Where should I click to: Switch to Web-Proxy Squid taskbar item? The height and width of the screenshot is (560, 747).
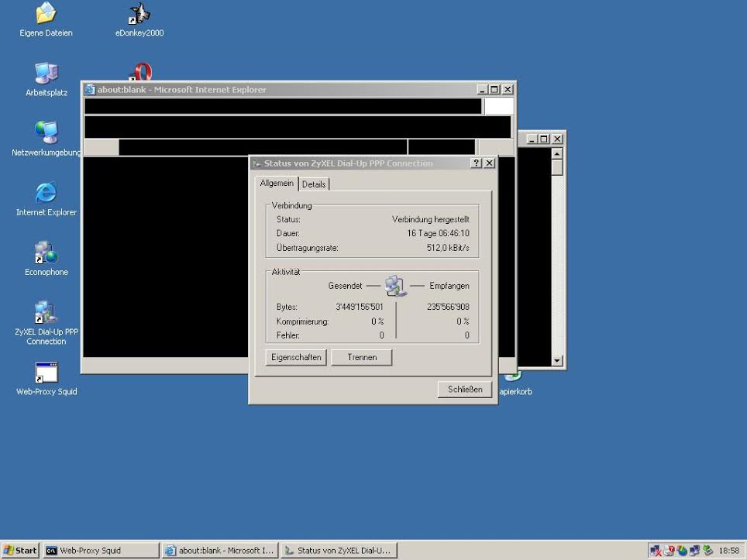pos(101,551)
